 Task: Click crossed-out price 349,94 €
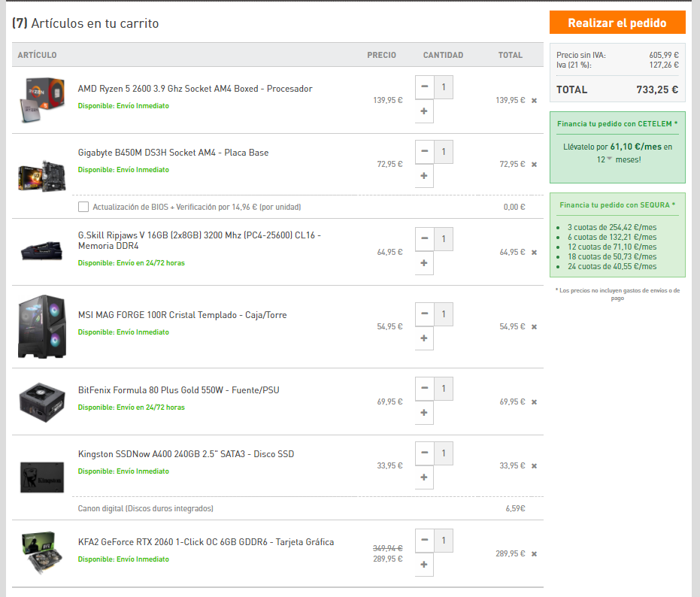tap(387, 548)
